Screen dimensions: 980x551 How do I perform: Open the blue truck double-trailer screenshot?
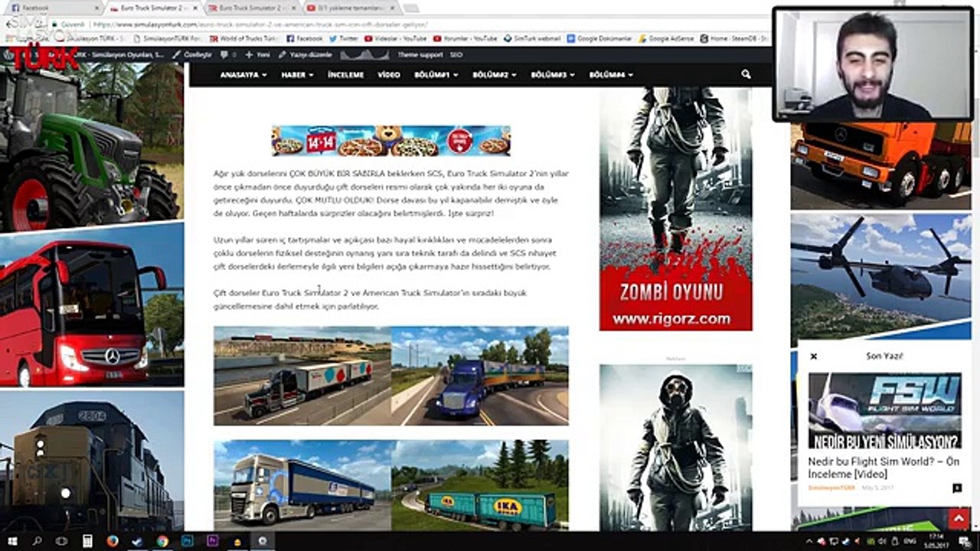480,376
